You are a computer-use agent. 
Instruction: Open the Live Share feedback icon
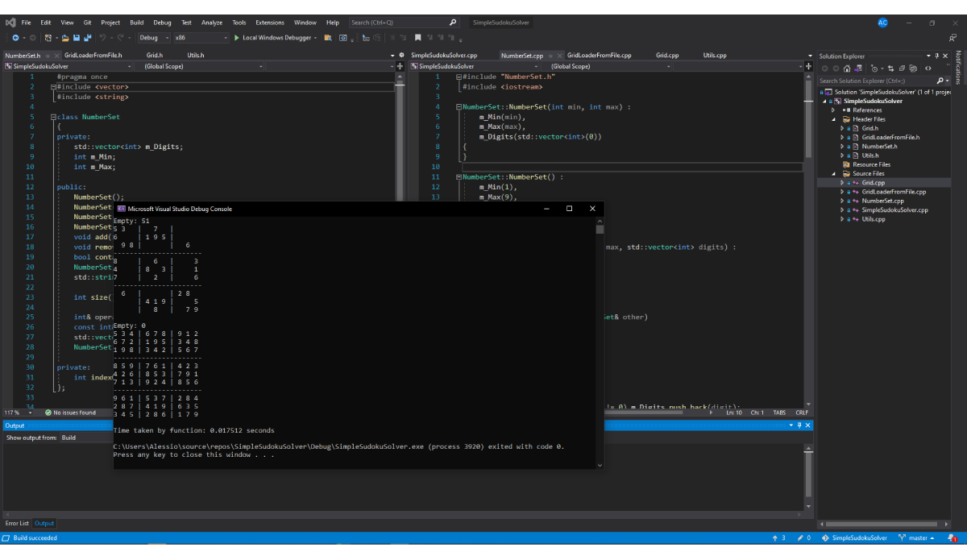pyautogui.click(x=954, y=38)
